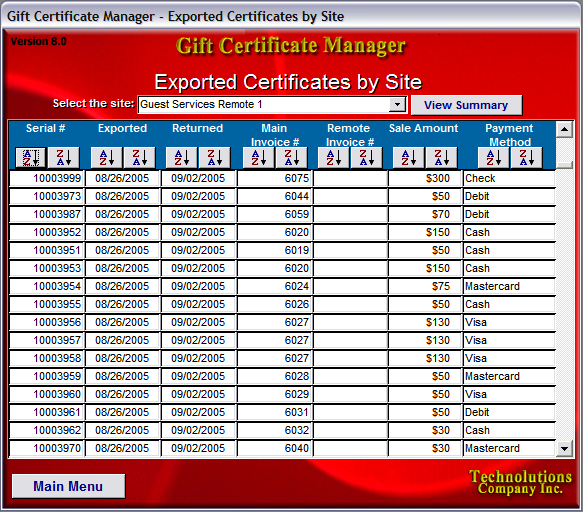Click scrollbar down arrow of the table
The width and height of the screenshot is (583, 512).
[x=564, y=448]
